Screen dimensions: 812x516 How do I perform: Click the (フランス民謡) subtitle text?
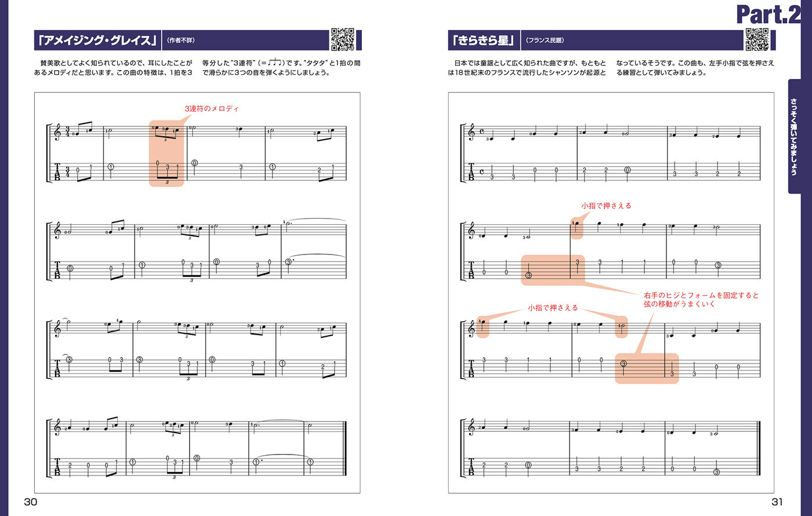(545, 41)
